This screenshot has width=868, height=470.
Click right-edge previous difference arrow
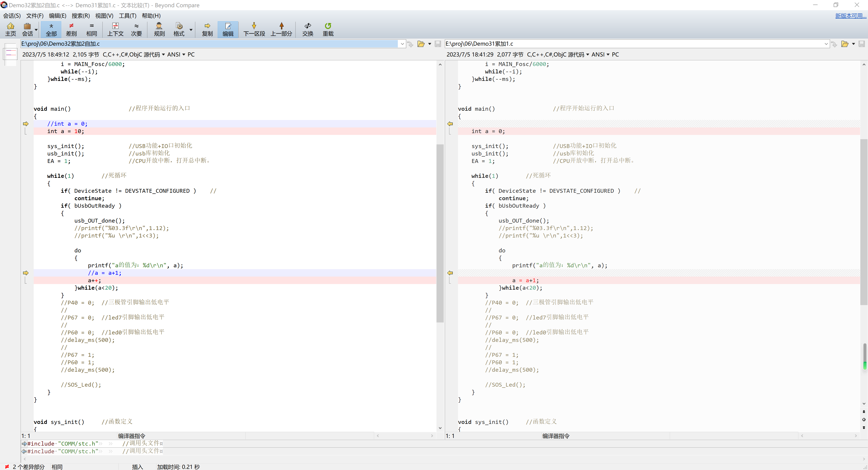(864, 412)
